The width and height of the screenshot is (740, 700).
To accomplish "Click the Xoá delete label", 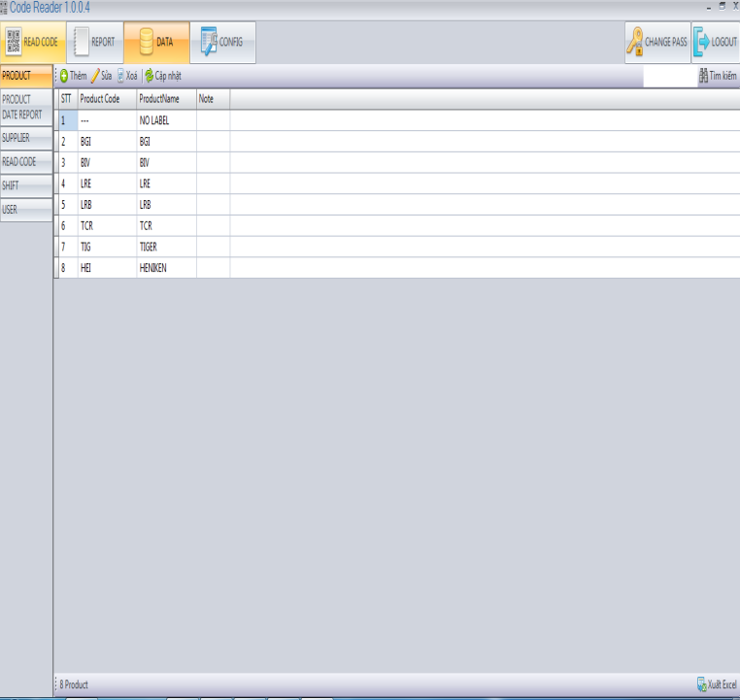I will pos(132,76).
